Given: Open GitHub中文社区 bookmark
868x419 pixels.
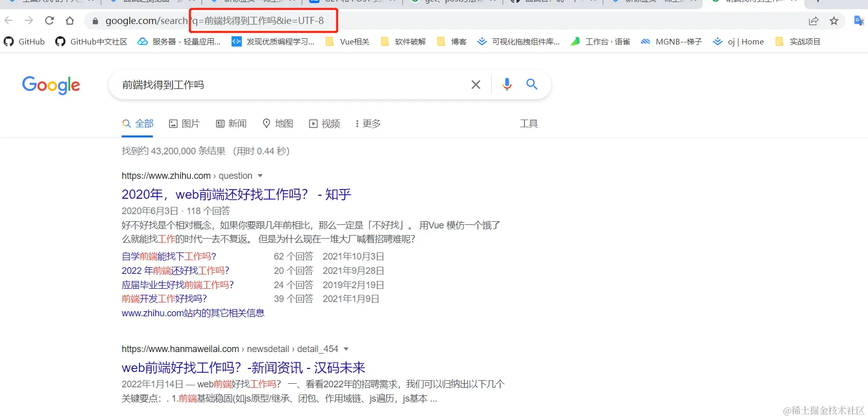Looking at the screenshot, I should [x=91, y=41].
